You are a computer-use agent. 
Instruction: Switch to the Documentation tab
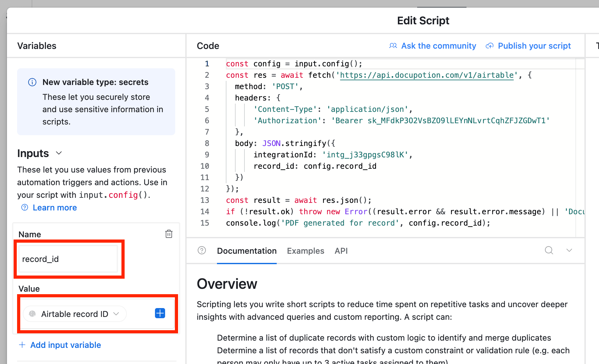pos(247,251)
